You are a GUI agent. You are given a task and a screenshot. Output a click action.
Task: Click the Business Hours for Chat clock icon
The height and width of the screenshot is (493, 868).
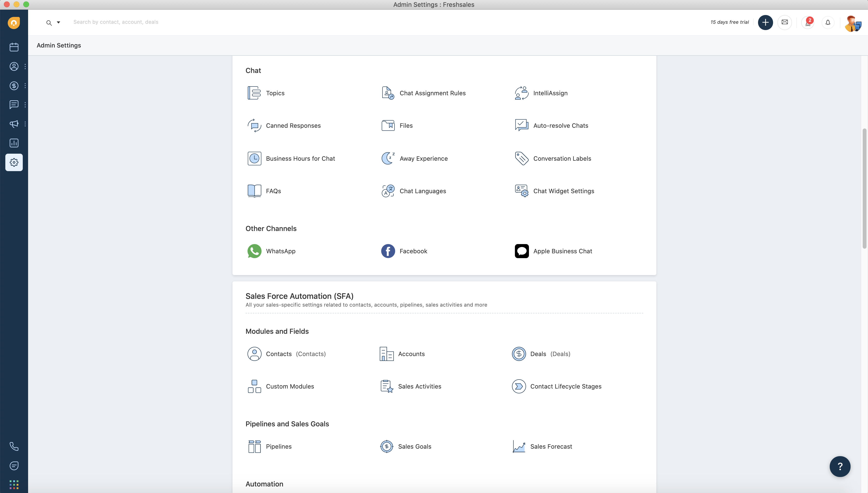[254, 159]
